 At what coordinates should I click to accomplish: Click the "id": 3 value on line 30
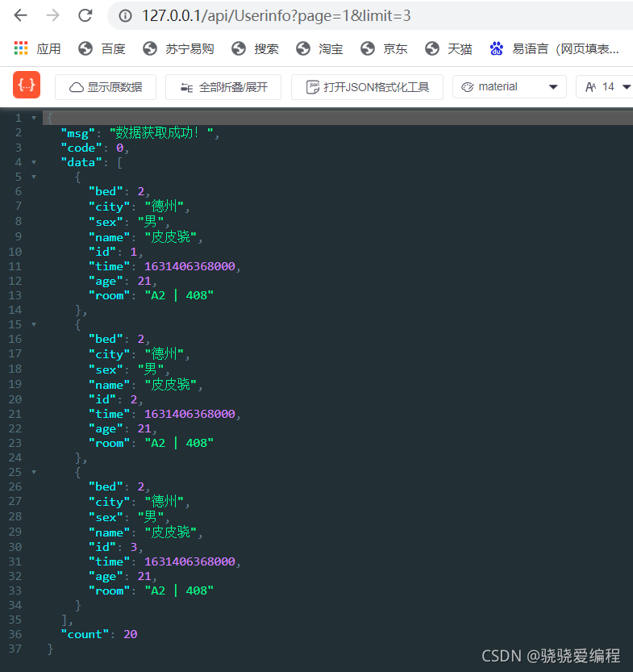[x=134, y=547]
